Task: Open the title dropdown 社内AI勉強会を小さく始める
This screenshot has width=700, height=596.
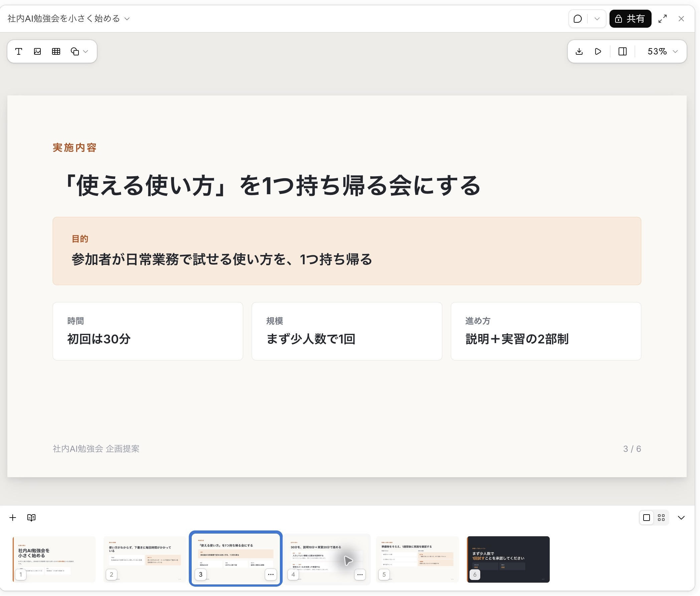Action: coord(68,19)
